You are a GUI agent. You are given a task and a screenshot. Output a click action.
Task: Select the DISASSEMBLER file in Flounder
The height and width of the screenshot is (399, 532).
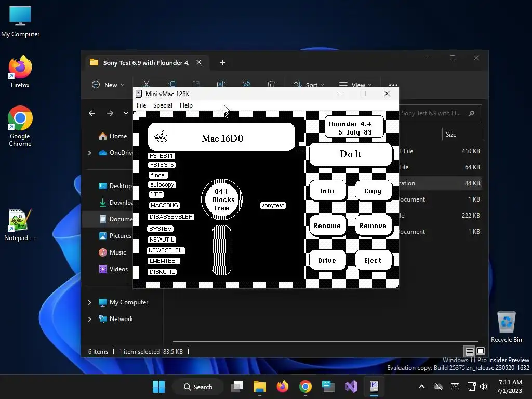click(171, 217)
